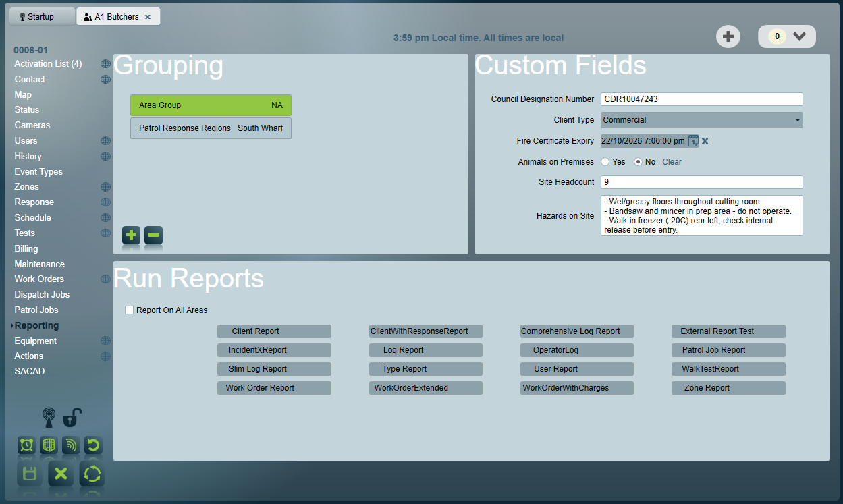The height and width of the screenshot is (504, 843).
Task: Click the green signal waves icon
Action: pyautogui.click(x=71, y=445)
